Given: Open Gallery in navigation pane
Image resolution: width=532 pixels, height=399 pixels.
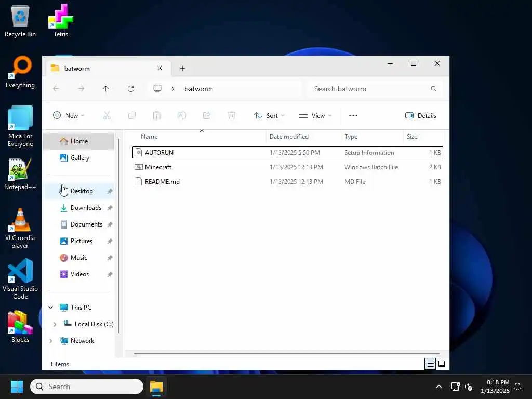Looking at the screenshot, I should (79, 158).
